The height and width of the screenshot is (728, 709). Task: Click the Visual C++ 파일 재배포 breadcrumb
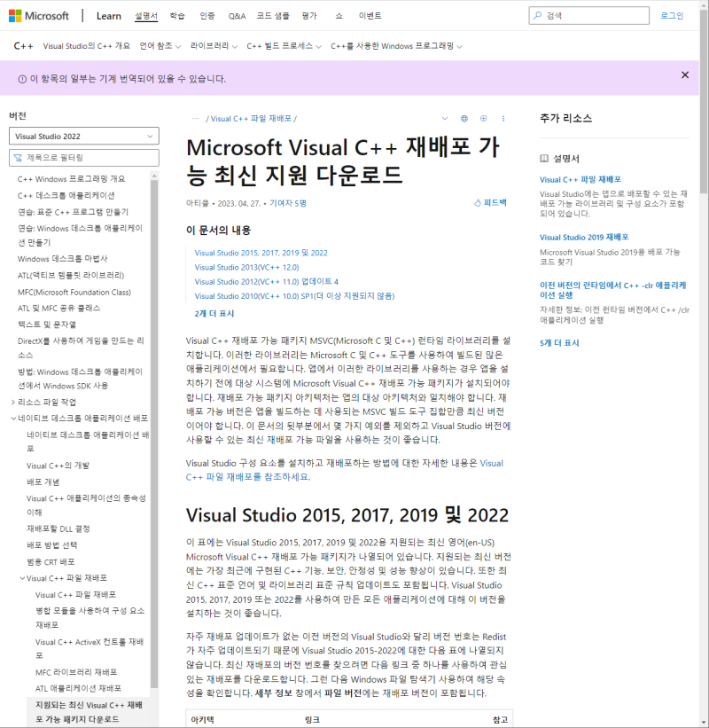(x=251, y=119)
